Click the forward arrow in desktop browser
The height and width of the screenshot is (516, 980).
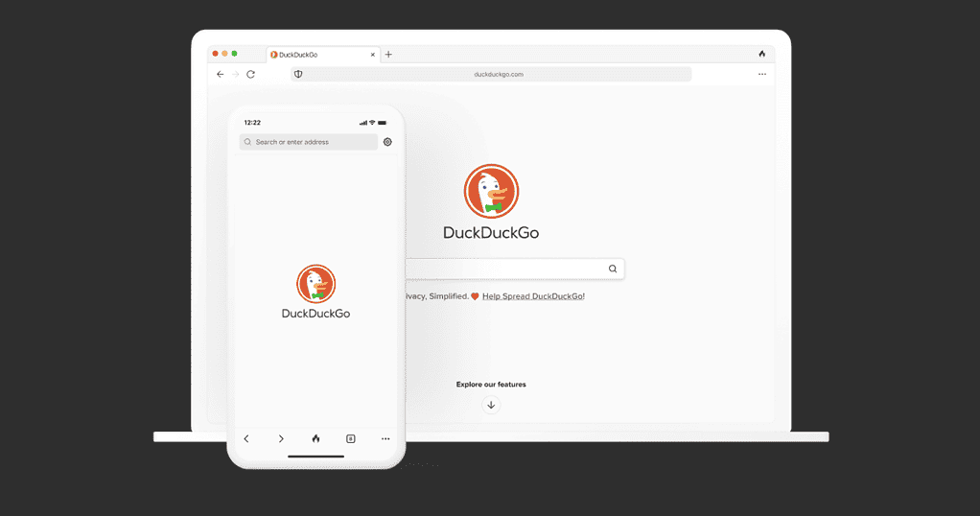pyautogui.click(x=236, y=74)
